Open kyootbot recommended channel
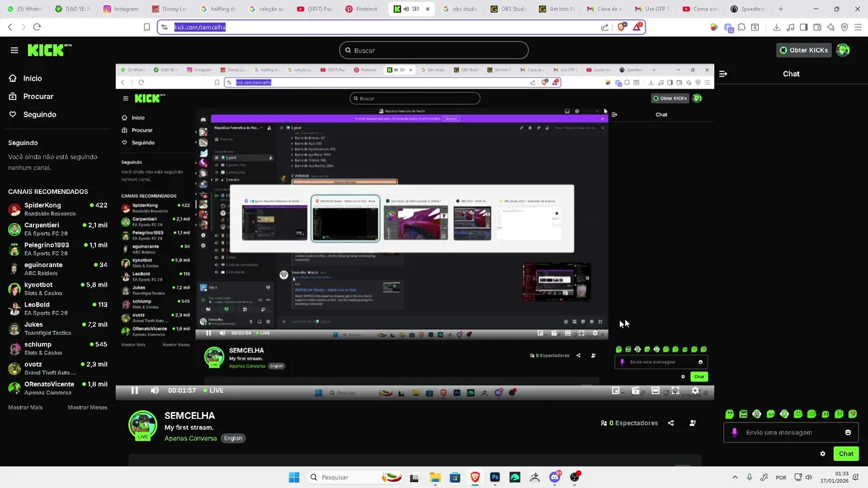 point(58,289)
